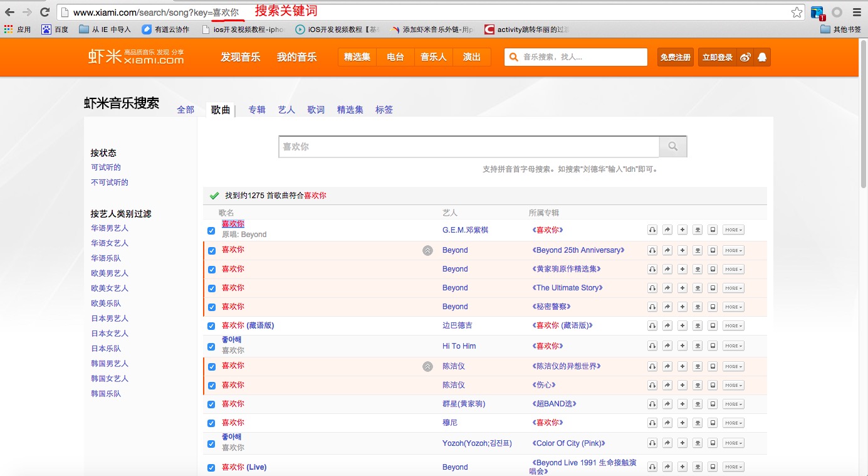The image size is (868, 476).
Task: Click the main 喜欢你 search box
Action: (469, 146)
